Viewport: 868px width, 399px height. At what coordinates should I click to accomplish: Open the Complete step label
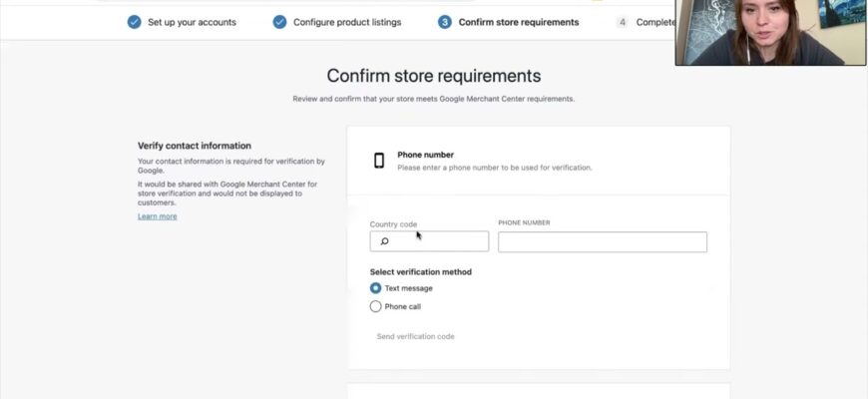click(654, 22)
